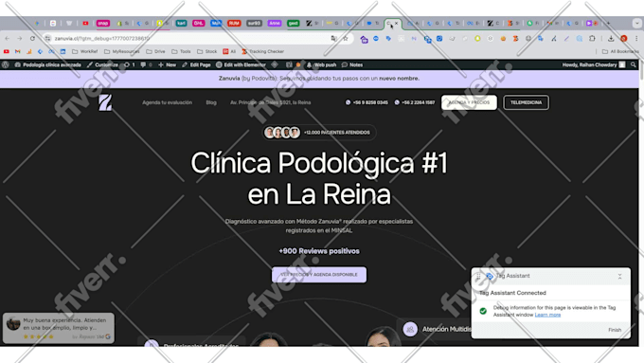
Task: Open the Google Analytics bookmark icon
Action: coord(28,51)
